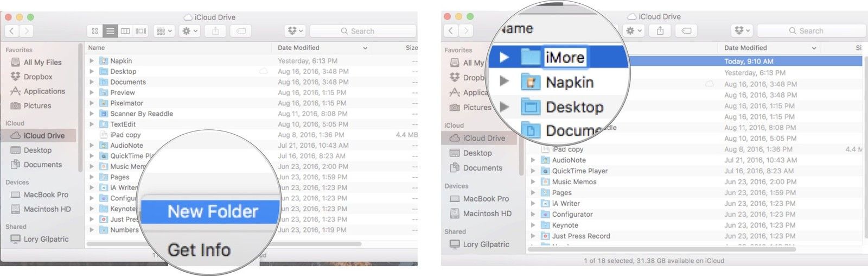868x276 pixels.
Task: Expand the Desktop folder row triangle in left list
Action: tap(92, 71)
